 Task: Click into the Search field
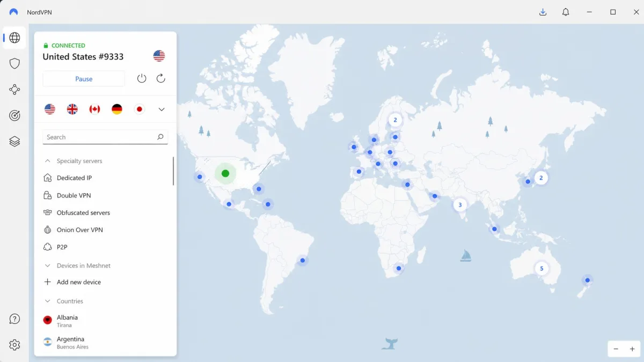tap(105, 137)
